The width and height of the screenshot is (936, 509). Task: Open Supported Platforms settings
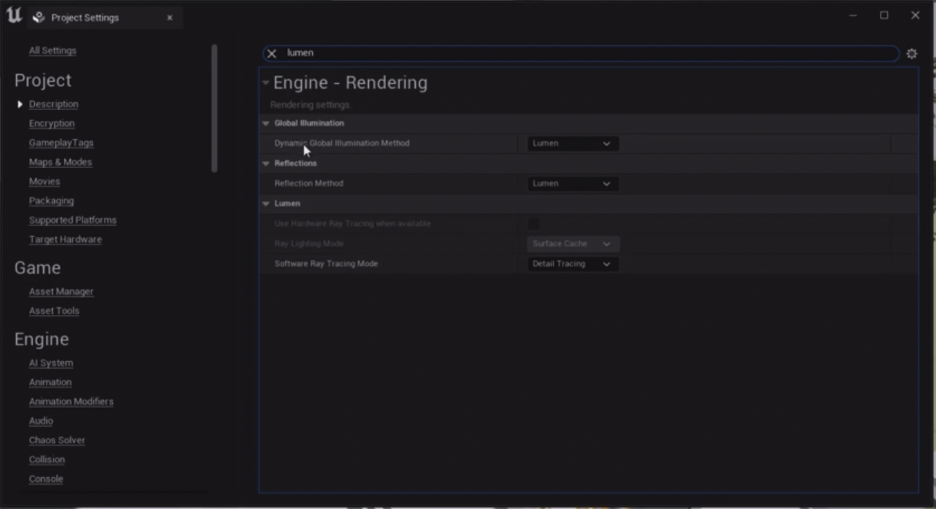[x=73, y=220]
